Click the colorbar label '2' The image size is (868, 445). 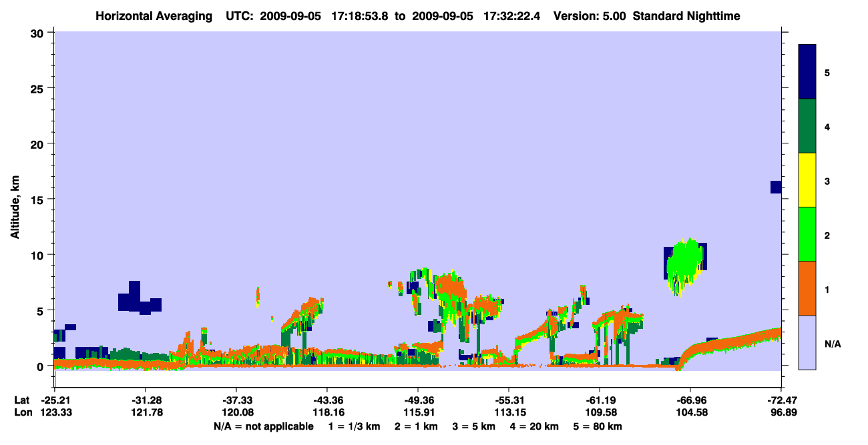click(827, 235)
